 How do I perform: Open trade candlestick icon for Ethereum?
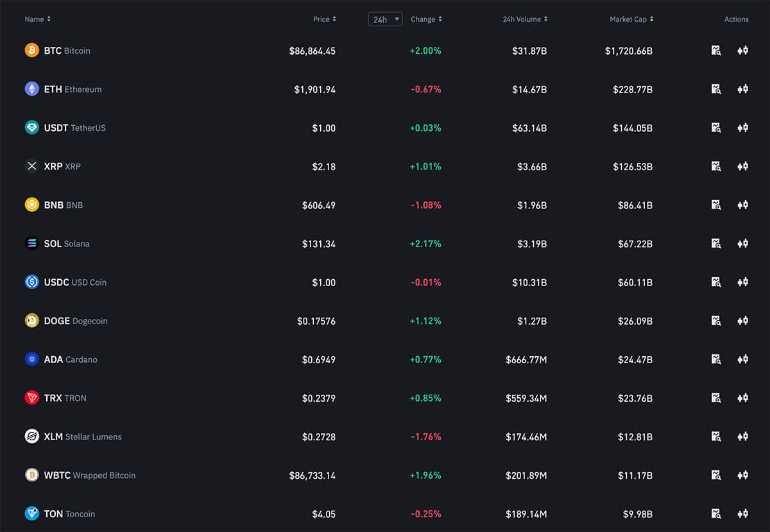(742, 89)
